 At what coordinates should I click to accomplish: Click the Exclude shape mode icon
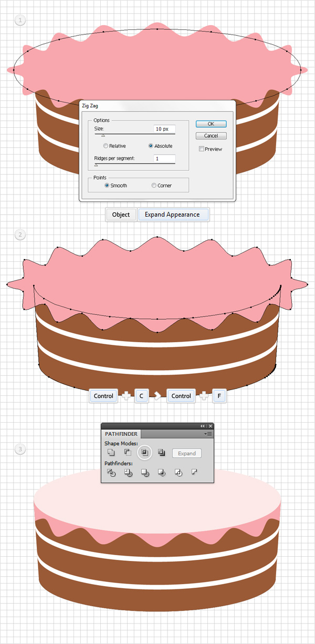[162, 452]
